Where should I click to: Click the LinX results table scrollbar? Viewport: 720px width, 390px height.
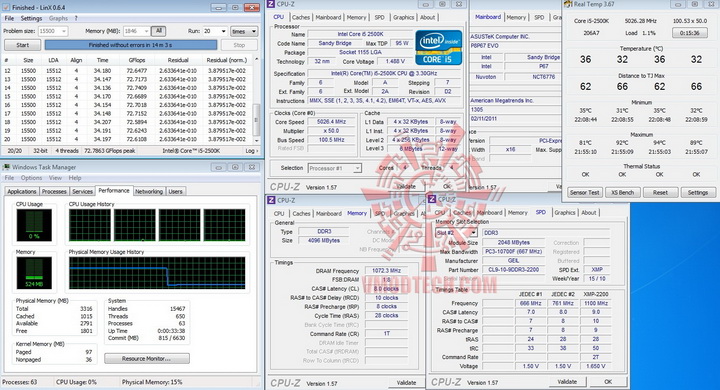(256, 100)
